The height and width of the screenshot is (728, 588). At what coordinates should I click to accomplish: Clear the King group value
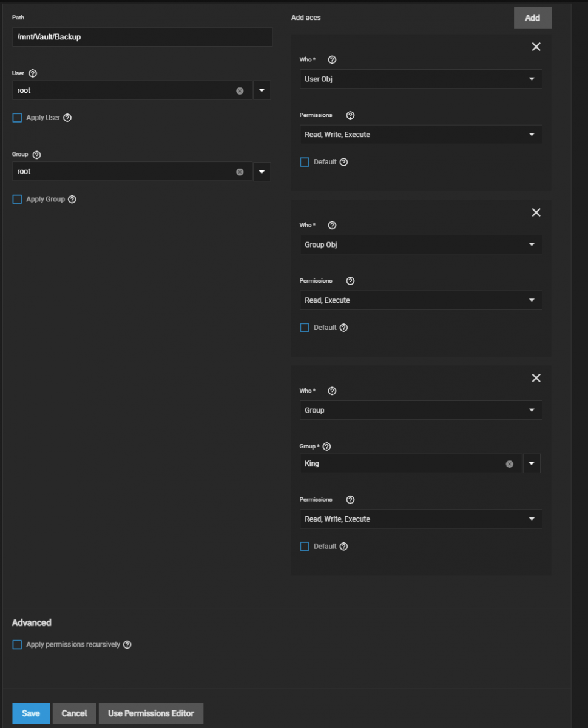click(510, 464)
